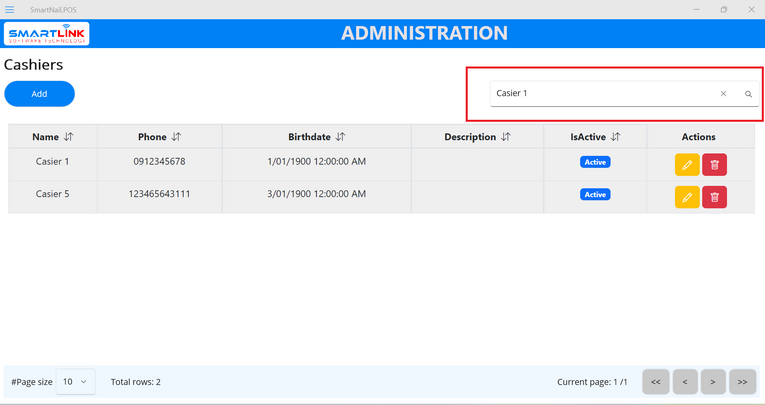Open the hamburger menu in title bar
The image size is (765, 405).
[10, 9]
